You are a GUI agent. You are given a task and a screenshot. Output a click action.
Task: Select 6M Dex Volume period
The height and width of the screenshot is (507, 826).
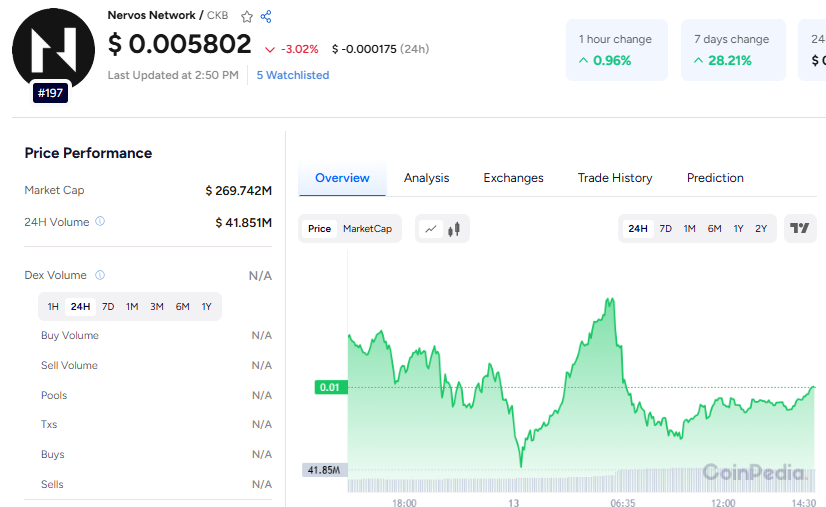click(x=182, y=307)
